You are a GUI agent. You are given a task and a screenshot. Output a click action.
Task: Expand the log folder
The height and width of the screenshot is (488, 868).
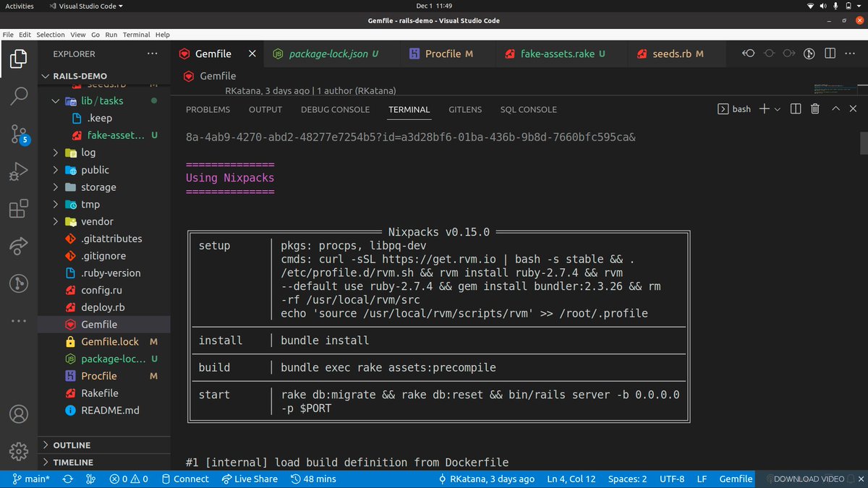103,153
